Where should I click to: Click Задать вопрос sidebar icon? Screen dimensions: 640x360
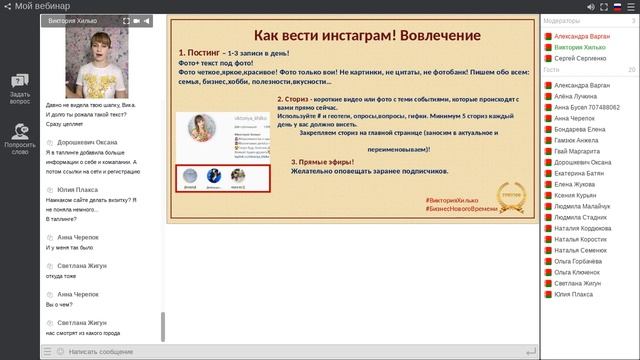[20, 89]
